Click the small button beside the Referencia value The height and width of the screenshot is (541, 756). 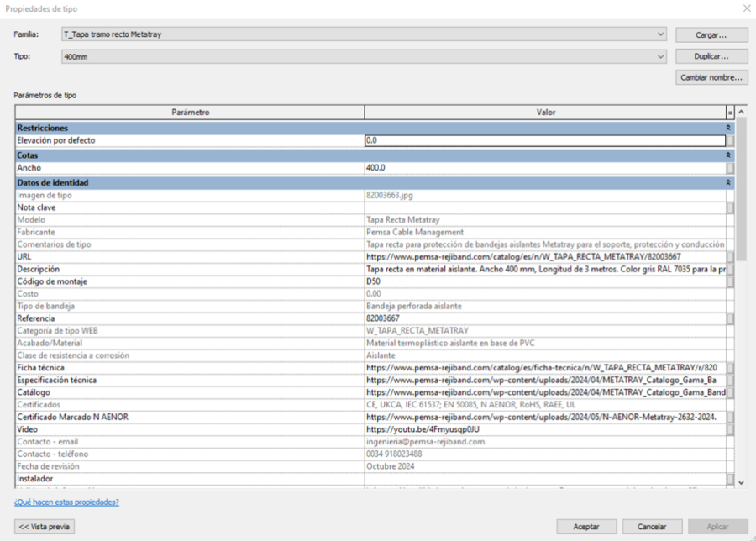coord(731,319)
